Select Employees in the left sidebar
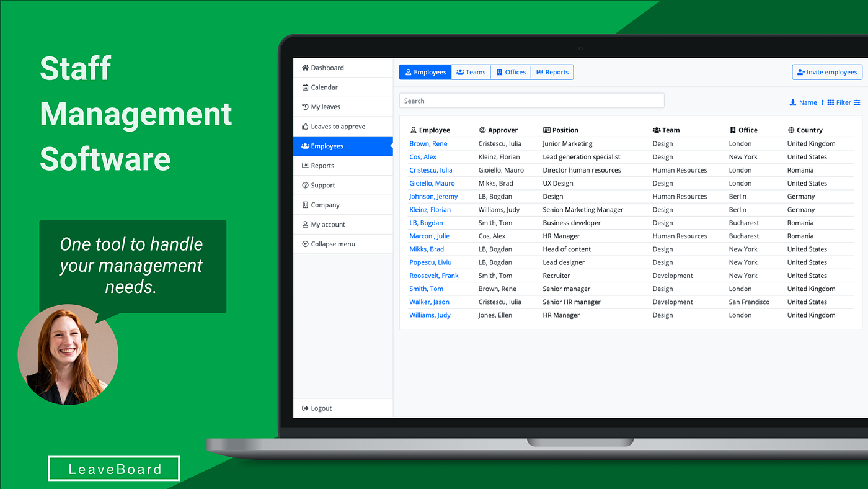868x489 pixels. tap(343, 146)
